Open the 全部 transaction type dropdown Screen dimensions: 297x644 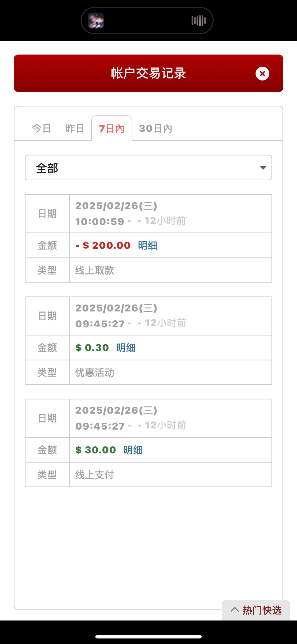tap(148, 168)
